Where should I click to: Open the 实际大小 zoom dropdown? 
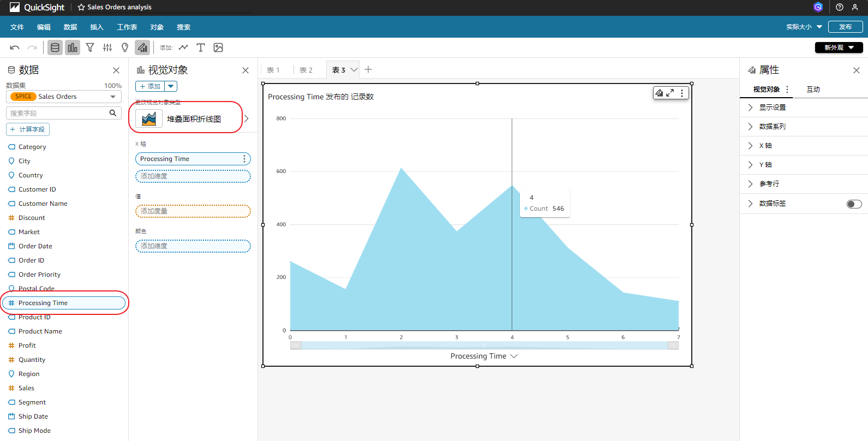(x=804, y=27)
